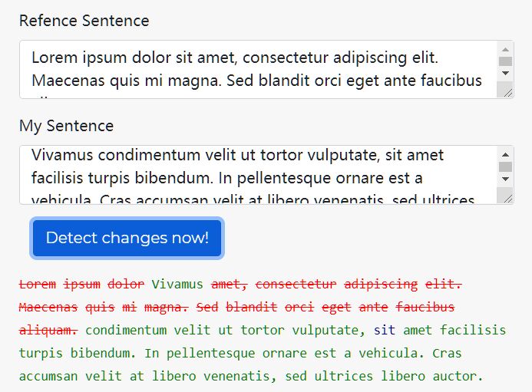Click scroll up arrow of My Sentence box

[x=505, y=155]
